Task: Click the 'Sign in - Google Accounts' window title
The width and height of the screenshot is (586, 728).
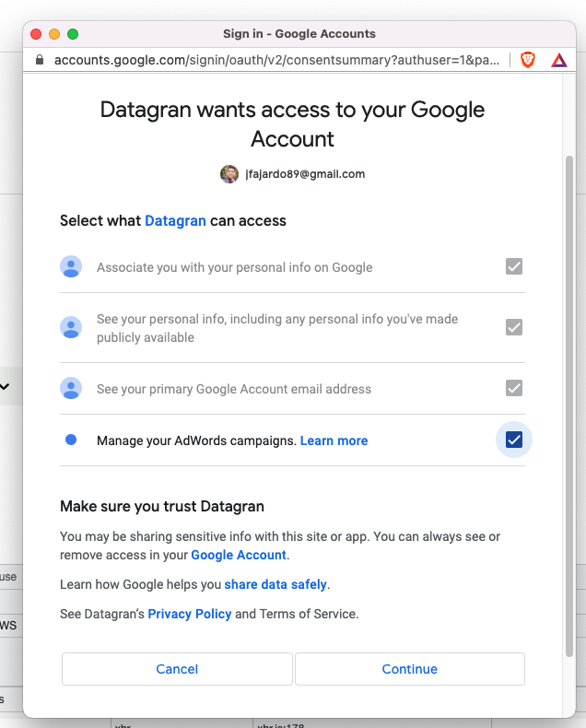Action: tap(299, 34)
